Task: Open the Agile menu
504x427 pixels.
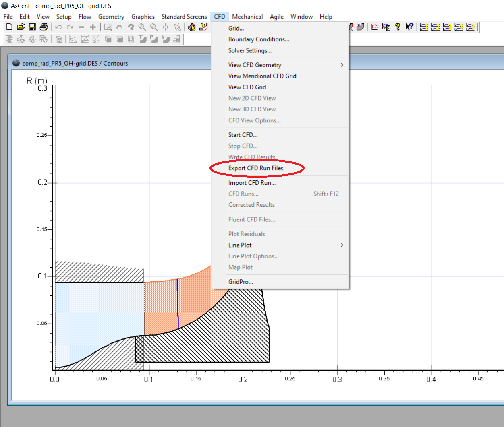Action: 277,17
